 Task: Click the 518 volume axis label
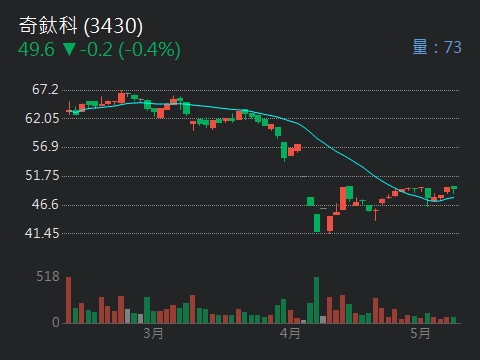click(x=48, y=276)
